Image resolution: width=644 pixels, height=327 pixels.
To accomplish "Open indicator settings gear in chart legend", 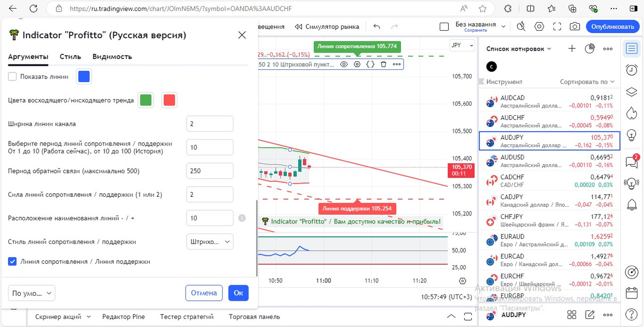I will 357,64.
